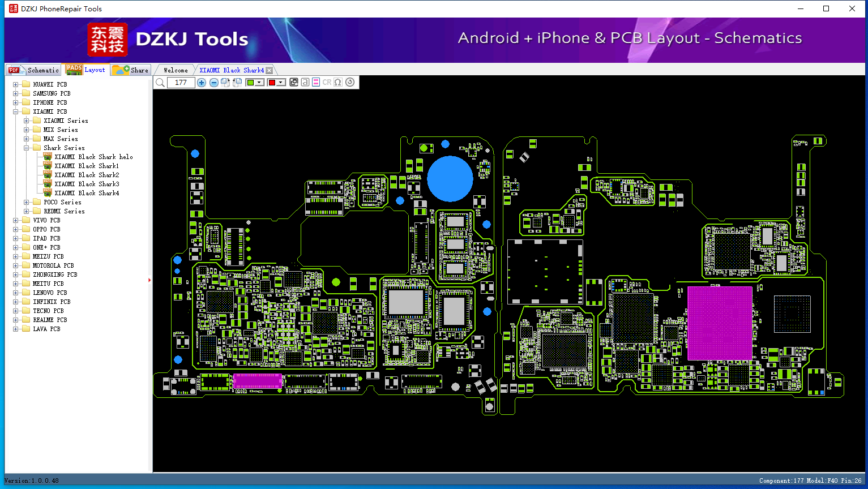Image resolution: width=868 pixels, height=489 pixels.
Task: Select the OPPO PCB folder
Action: point(46,229)
